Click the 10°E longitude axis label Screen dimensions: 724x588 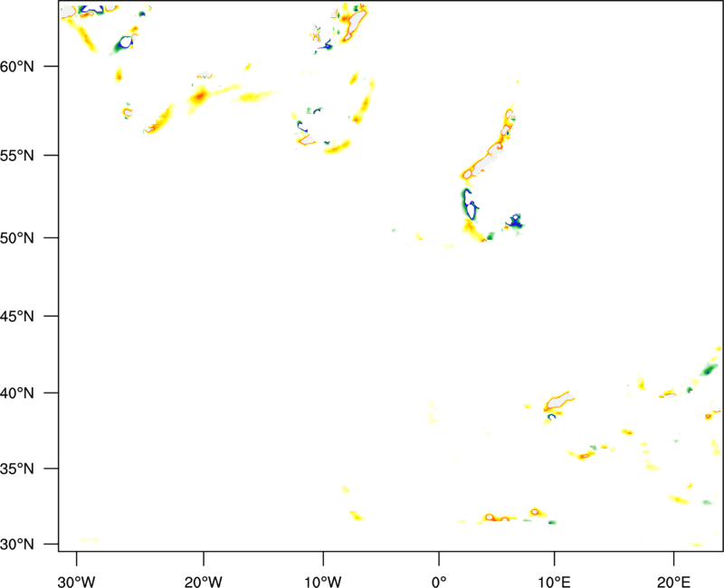pos(554,582)
